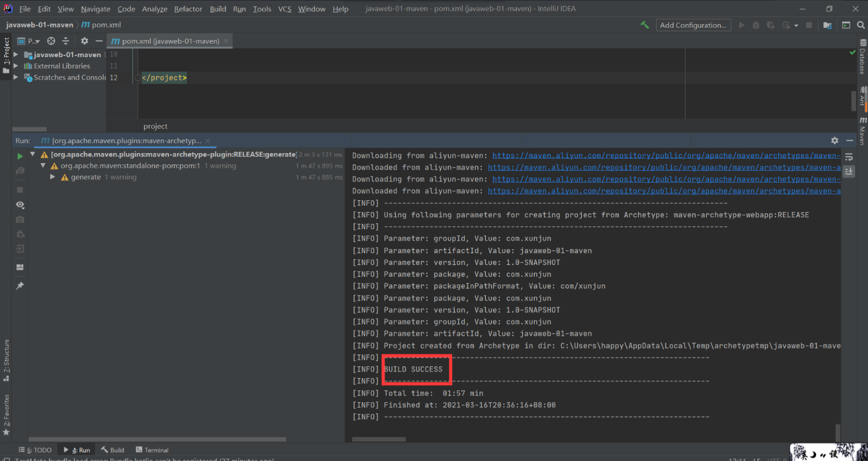This screenshot has width=868, height=461.
Task: Close the pom.xml editor tab
Action: coord(226,41)
